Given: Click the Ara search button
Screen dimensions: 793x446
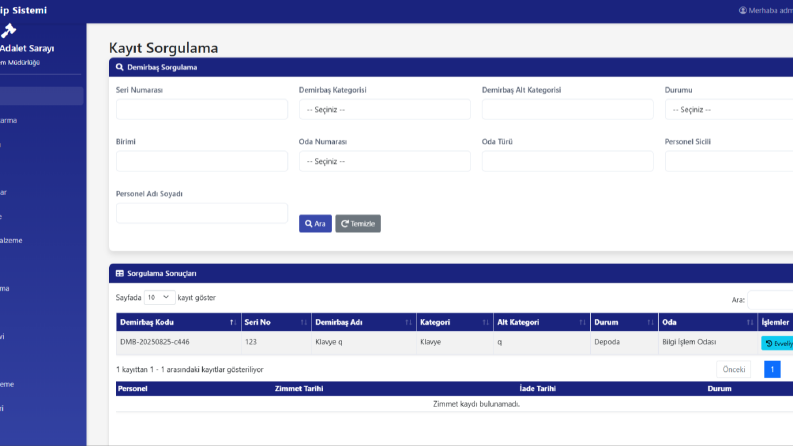Looking at the screenshot, I should point(315,224).
